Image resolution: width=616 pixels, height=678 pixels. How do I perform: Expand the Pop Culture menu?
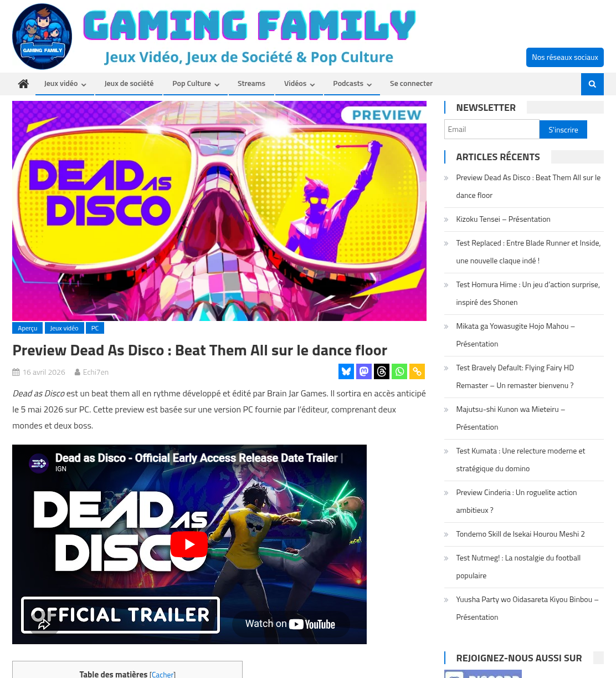click(x=196, y=84)
